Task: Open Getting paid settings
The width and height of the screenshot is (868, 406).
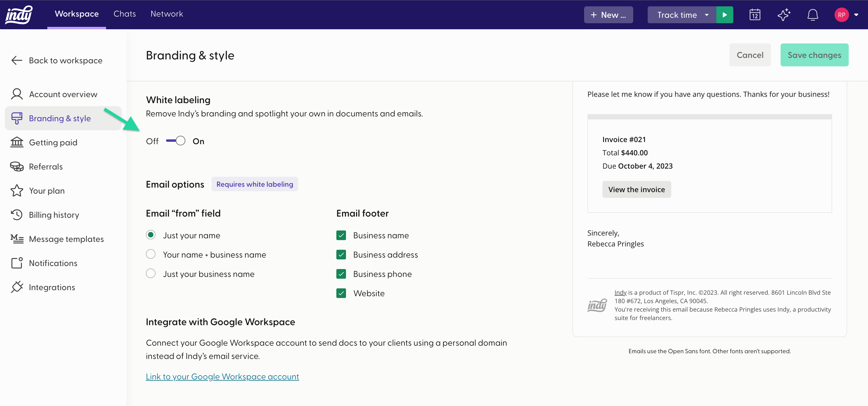Action: point(63,142)
